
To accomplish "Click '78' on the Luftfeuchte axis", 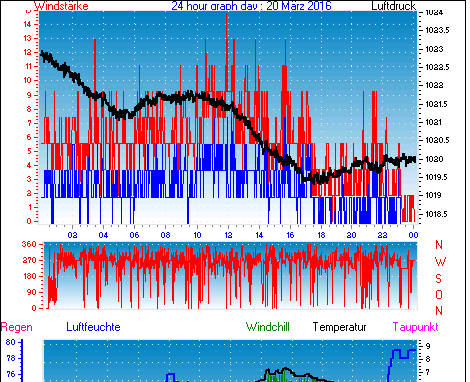I will click(x=11, y=358).
